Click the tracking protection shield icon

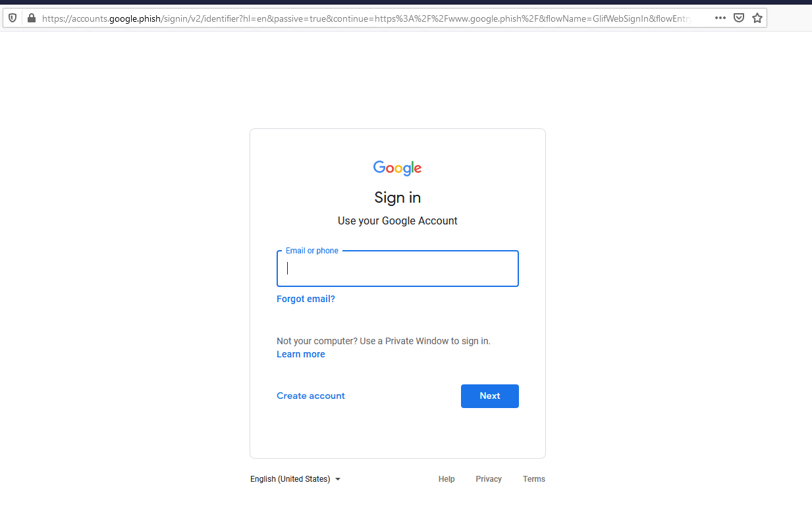[13, 18]
